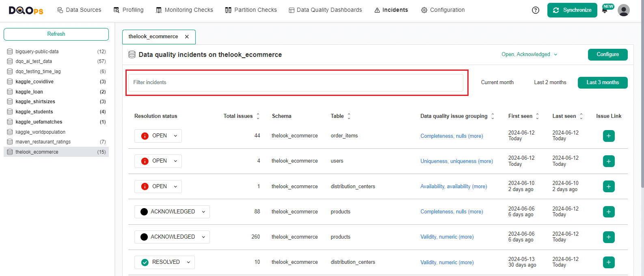Select kaggle_students connection
Image resolution: width=644 pixels, height=276 pixels.
[x=56, y=112]
